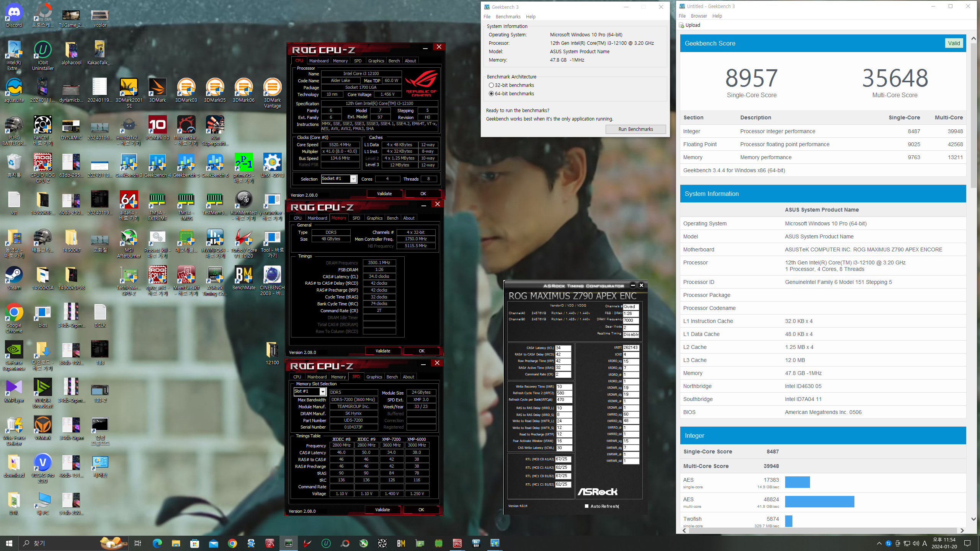Switch to Mainboard tab in top CPU-Z window
This screenshot has width=980, height=551.
tap(318, 61)
